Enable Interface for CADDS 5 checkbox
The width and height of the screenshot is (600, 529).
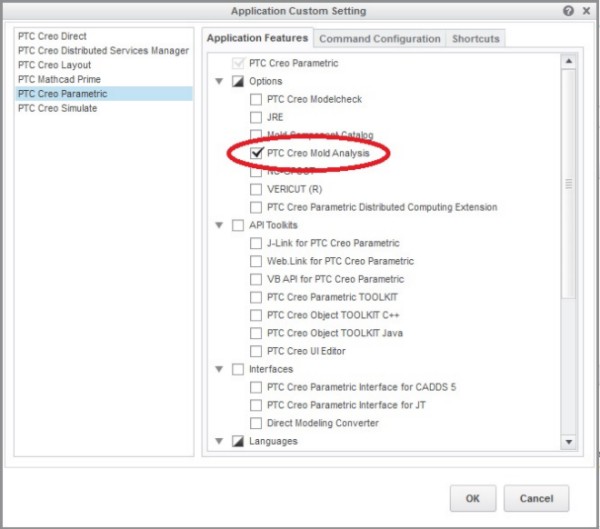[x=256, y=387]
